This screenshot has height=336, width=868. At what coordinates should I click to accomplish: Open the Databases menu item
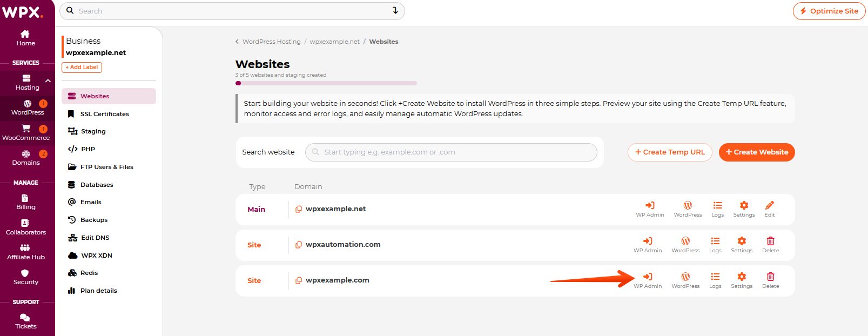pyautogui.click(x=97, y=185)
